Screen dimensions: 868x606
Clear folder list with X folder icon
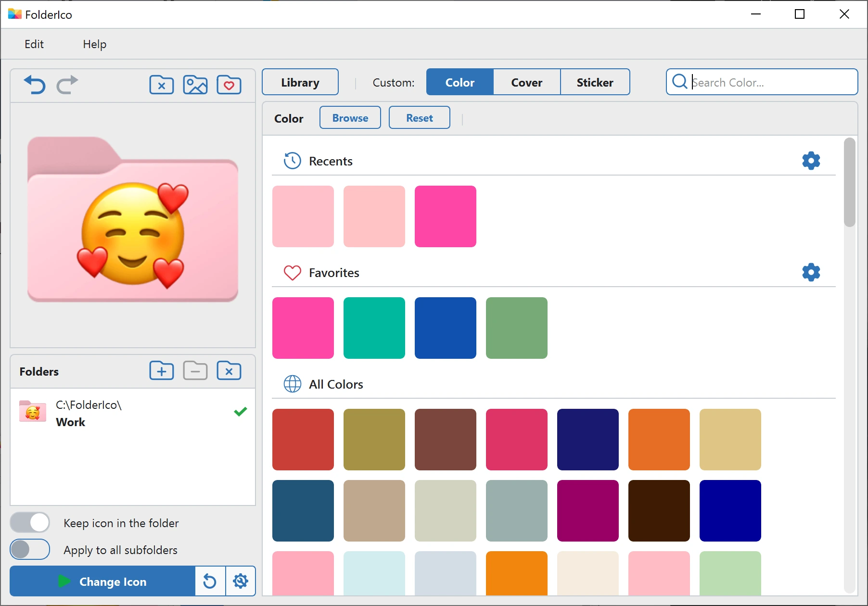[229, 371]
